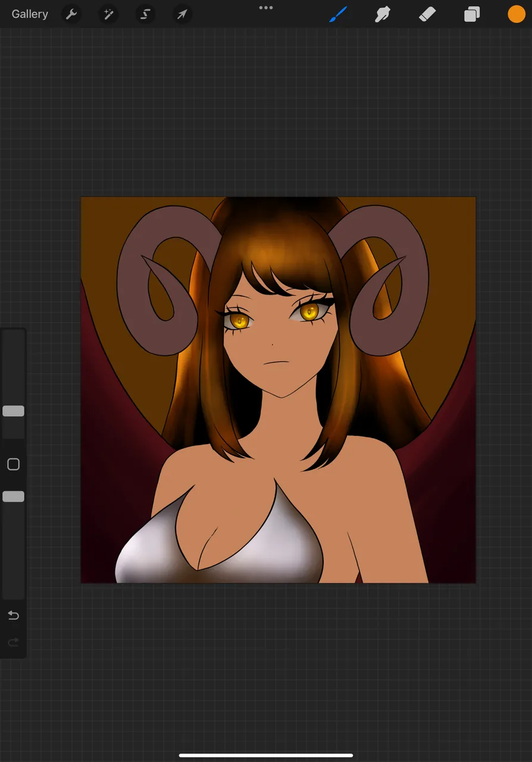Activate the Selection tool
532x762 pixels.
[145, 14]
